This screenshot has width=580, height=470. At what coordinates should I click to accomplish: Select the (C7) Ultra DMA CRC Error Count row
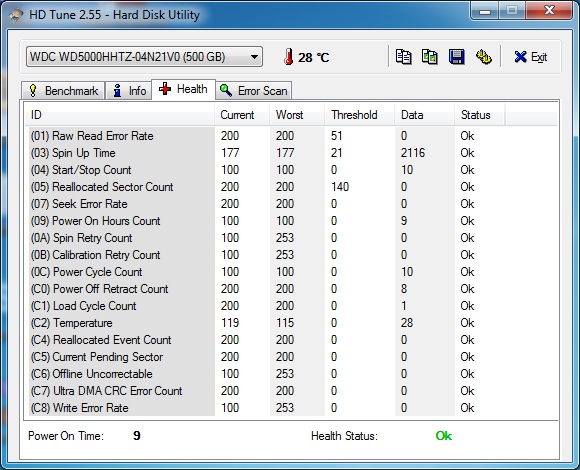coord(291,391)
